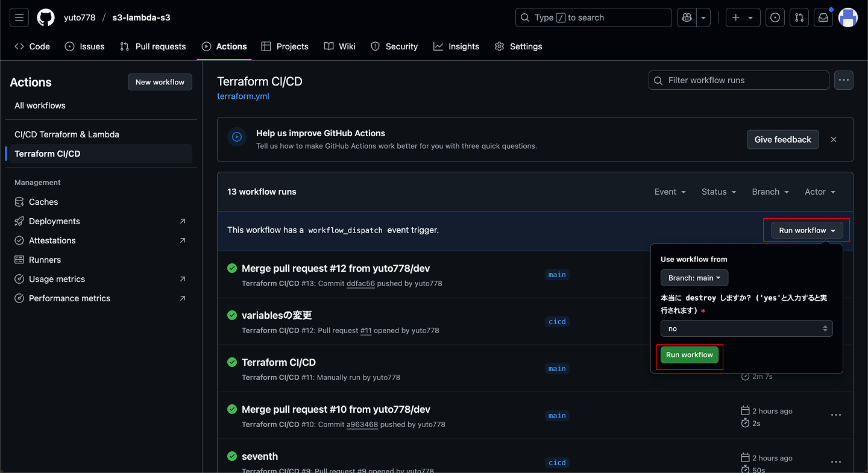Click the Give feedback button
Screen dimensions: 868x473
[783, 139]
